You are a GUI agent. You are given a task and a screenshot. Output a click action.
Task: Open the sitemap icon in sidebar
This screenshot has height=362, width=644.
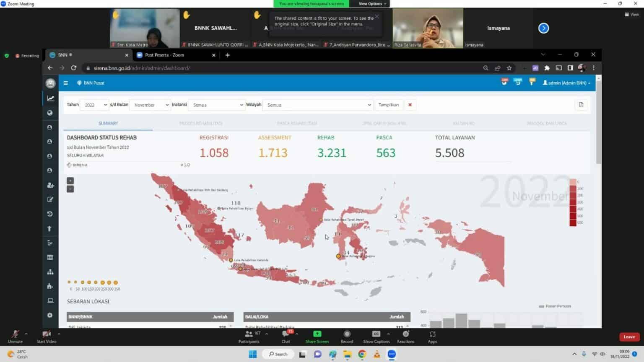coord(50,272)
